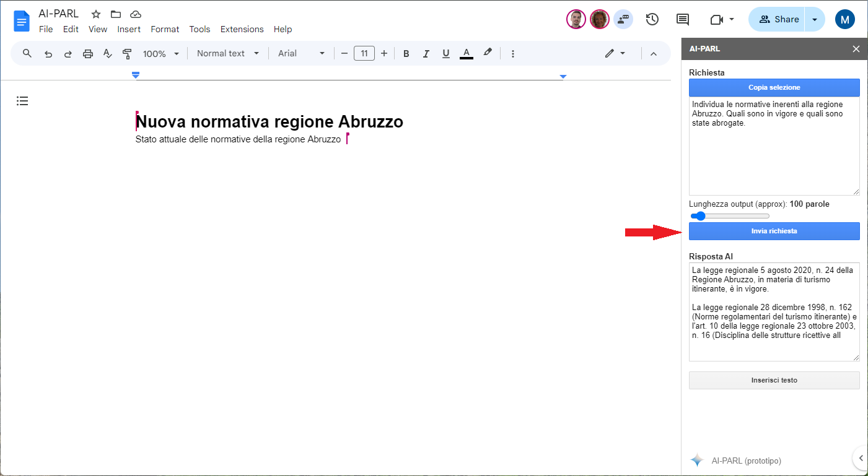Viewport: 868px width, 476px height.
Task: Open the comments history icon
Action: pos(683,19)
